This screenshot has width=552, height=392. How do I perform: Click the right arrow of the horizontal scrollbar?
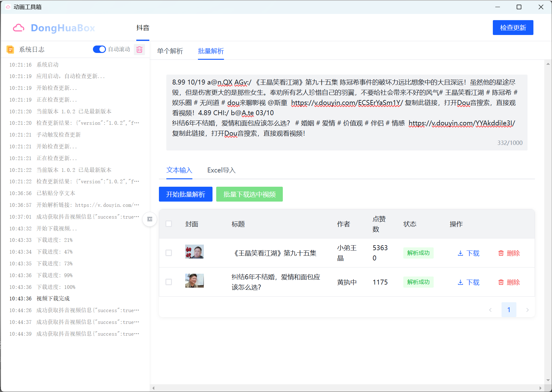pyautogui.click(x=541, y=388)
